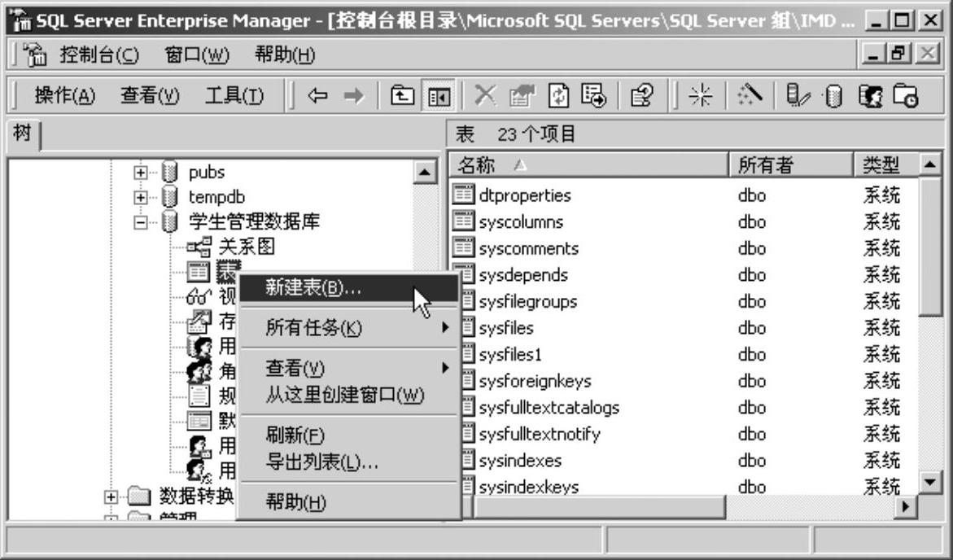Select the 树 tab
953x560 pixels.
[x=23, y=134]
